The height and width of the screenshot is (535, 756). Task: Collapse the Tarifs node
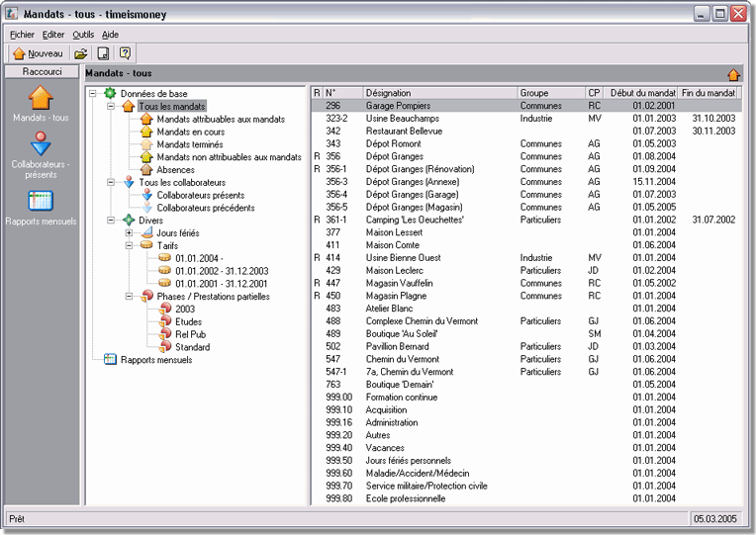[129, 245]
